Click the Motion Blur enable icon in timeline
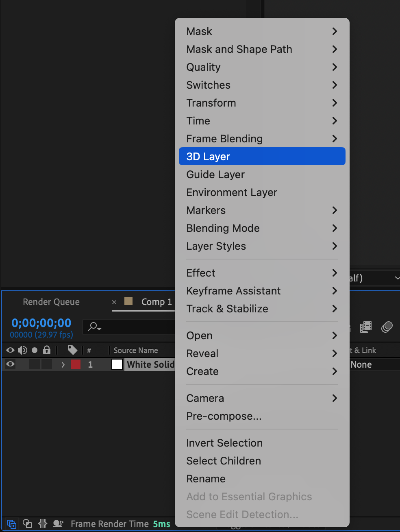The image size is (400, 532). tap(387, 327)
